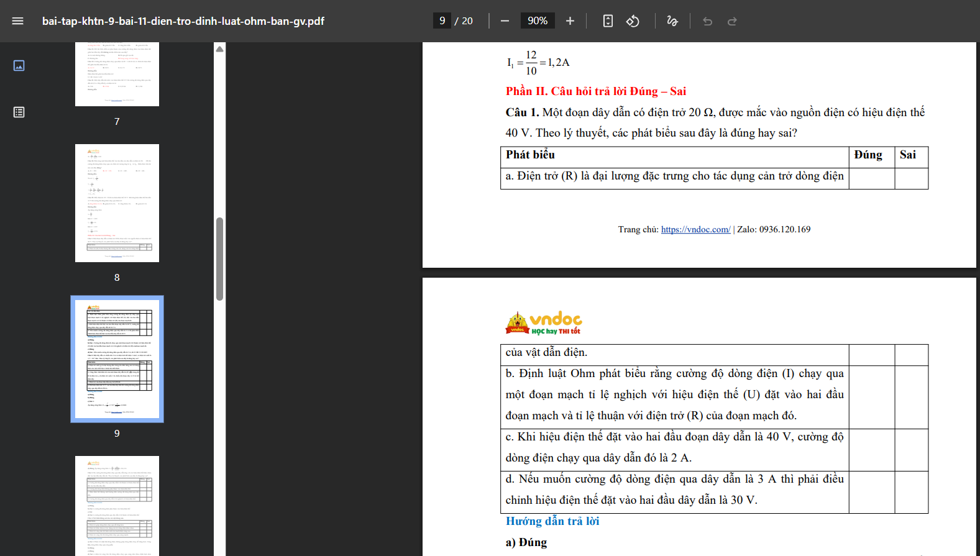Click the 'Phát biểu' table header
The image size is (980, 556).
tap(530, 155)
